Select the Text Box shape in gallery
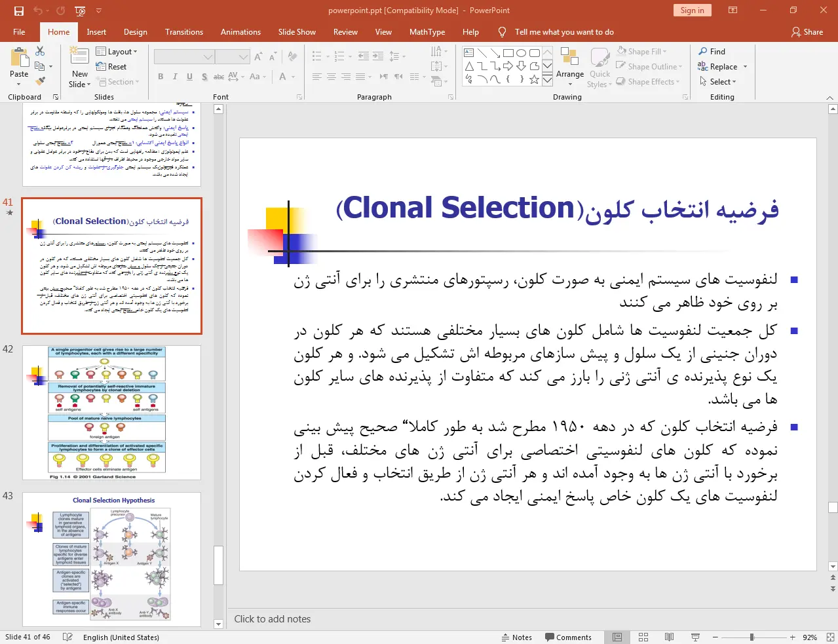Viewport: 838px width, 644px height. [x=469, y=53]
